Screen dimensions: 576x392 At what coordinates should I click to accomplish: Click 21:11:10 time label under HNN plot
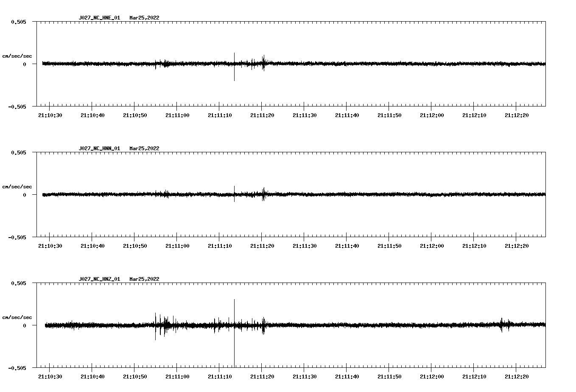pyautogui.click(x=220, y=246)
